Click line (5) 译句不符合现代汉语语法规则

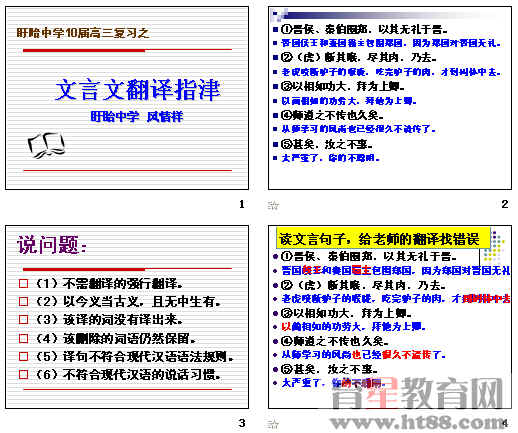pos(134,357)
